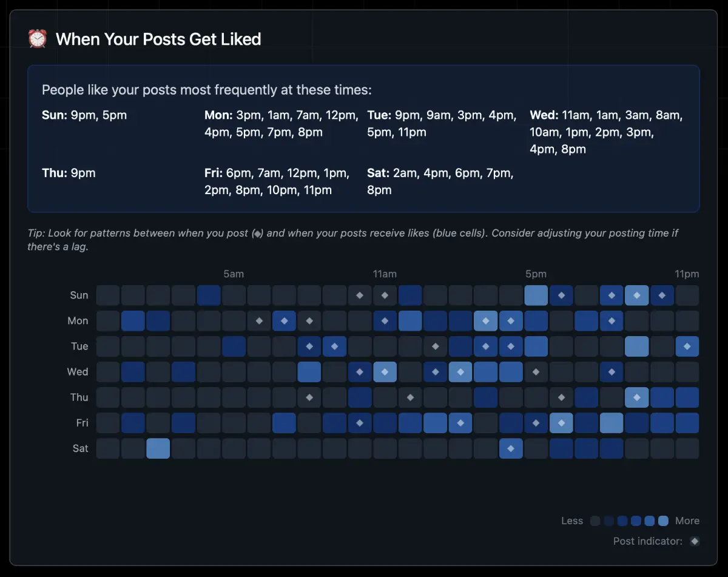Click the Post indicator diamond in the legend
This screenshot has height=577, width=728.
point(695,541)
